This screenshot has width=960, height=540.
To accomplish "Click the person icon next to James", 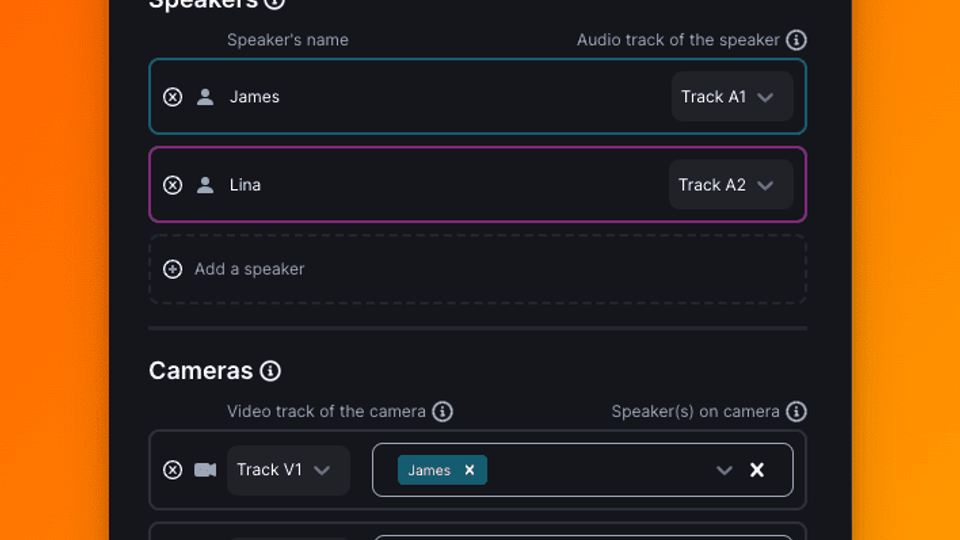I will tap(205, 97).
